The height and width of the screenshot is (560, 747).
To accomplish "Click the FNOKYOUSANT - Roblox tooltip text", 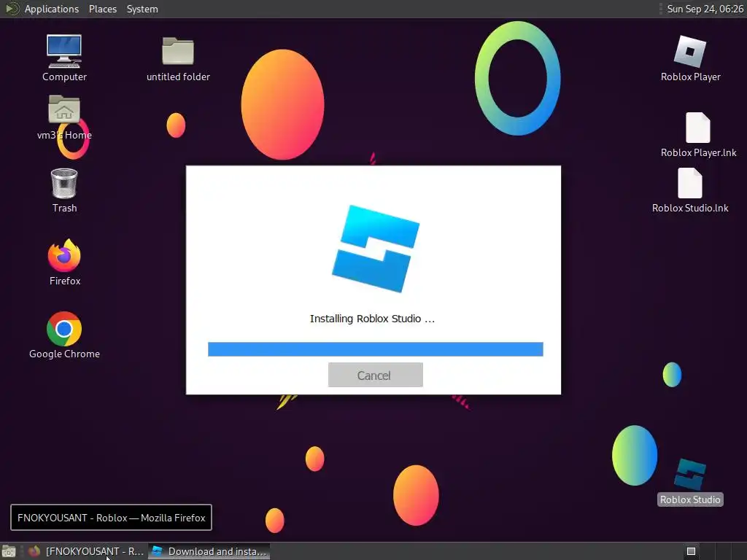I will point(111,518).
